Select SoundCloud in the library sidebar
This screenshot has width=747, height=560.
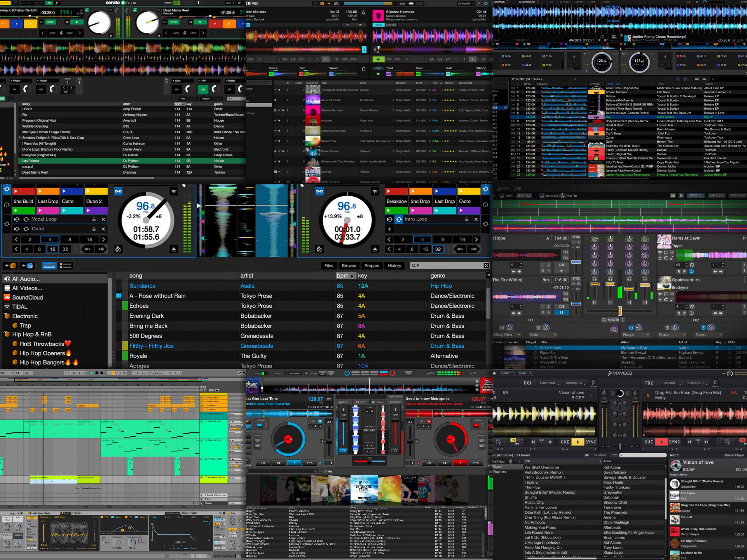coord(27,297)
